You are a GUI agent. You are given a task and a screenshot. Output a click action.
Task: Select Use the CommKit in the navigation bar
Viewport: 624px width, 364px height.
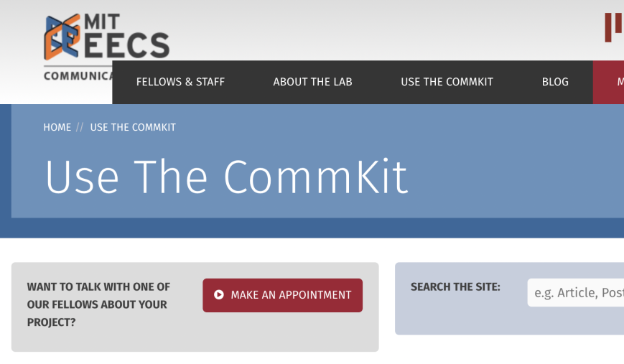[447, 82]
